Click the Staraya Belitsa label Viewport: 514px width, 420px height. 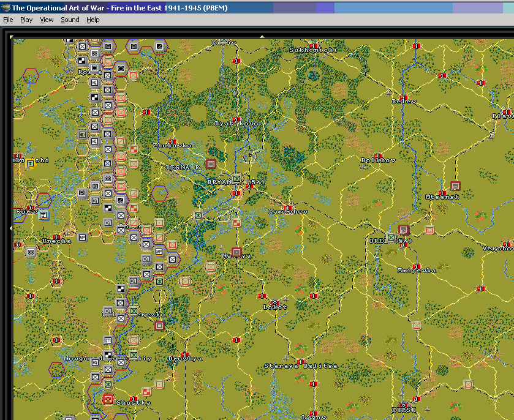point(301,366)
